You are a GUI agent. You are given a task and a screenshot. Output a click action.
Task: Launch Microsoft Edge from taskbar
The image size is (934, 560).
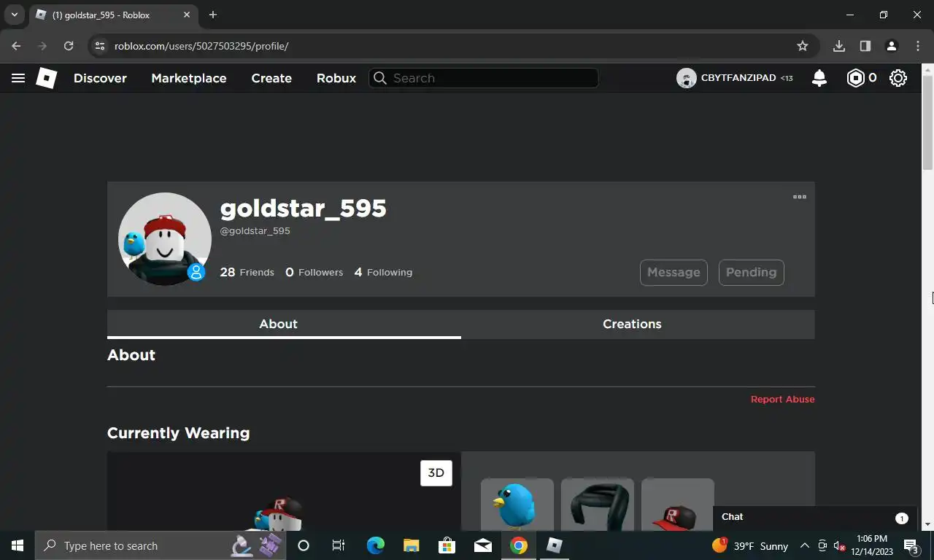375,545
